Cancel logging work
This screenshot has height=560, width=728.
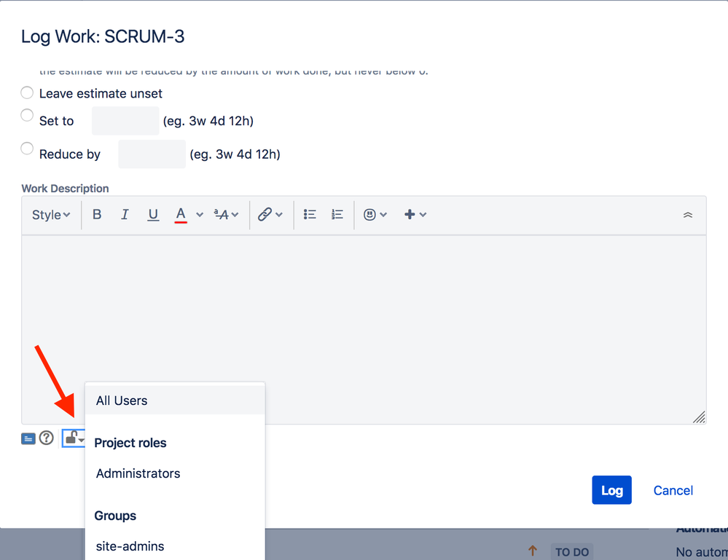tap(672, 490)
